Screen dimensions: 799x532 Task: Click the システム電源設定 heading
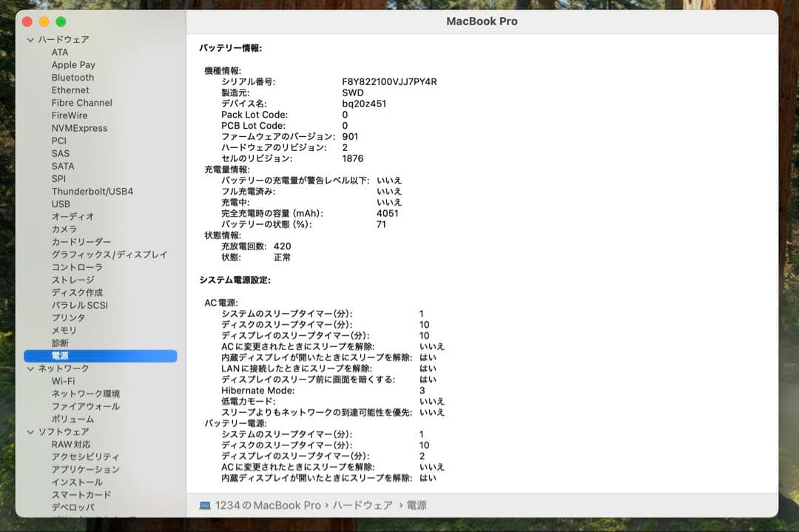[x=235, y=280]
